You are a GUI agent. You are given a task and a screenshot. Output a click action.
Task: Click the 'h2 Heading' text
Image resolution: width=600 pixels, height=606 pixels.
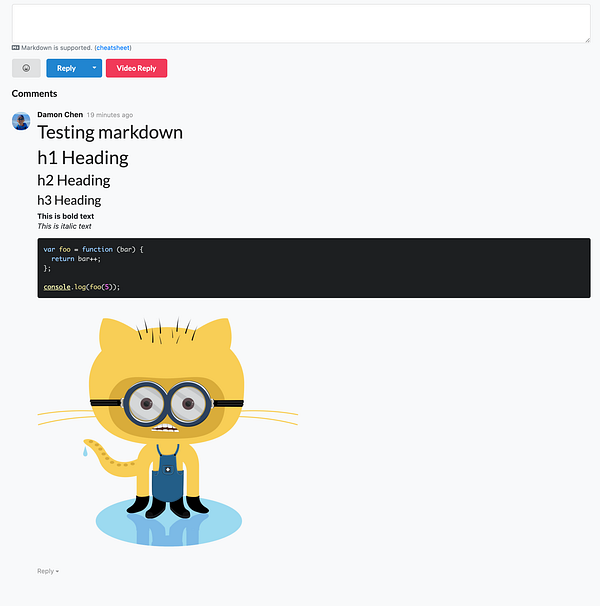click(73, 180)
